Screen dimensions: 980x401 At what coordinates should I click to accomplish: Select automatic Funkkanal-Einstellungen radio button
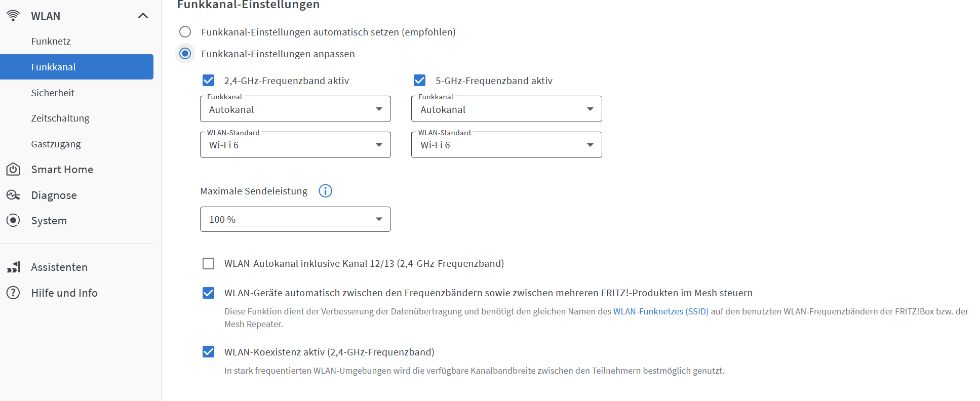pyautogui.click(x=185, y=32)
